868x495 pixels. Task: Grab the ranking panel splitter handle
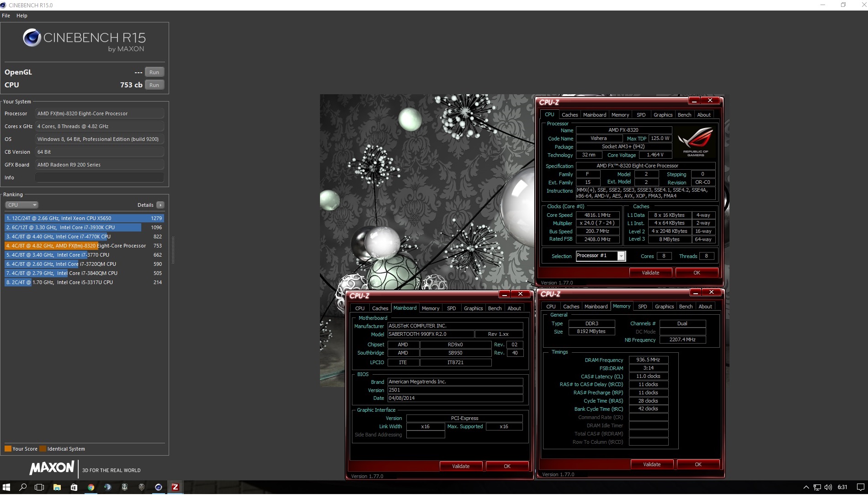[173, 250]
